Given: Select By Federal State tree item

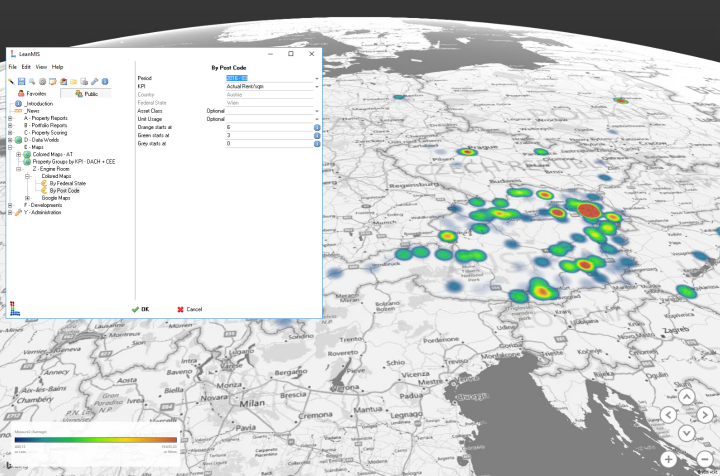Looking at the screenshot, I should pos(68,183).
